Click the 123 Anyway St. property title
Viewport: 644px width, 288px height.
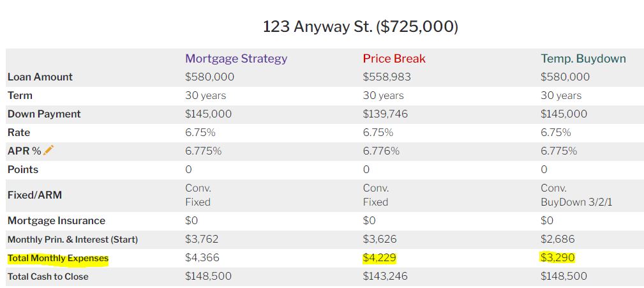[x=360, y=27]
